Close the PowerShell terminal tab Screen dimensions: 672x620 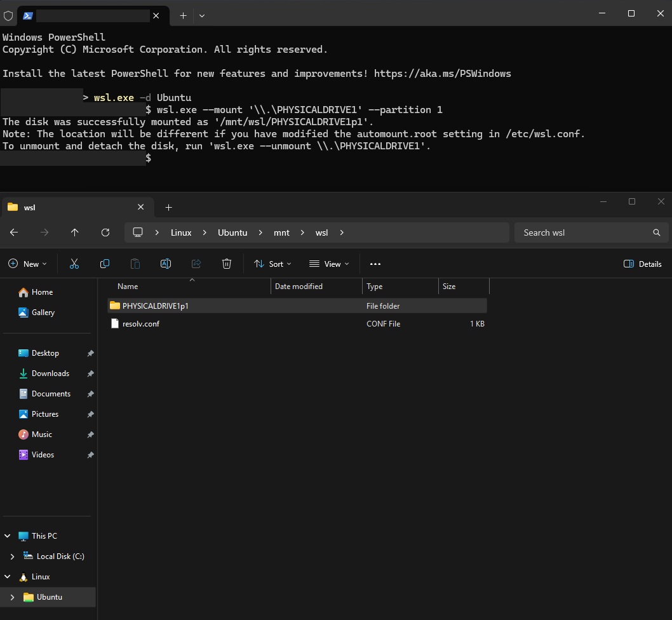tap(156, 16)
